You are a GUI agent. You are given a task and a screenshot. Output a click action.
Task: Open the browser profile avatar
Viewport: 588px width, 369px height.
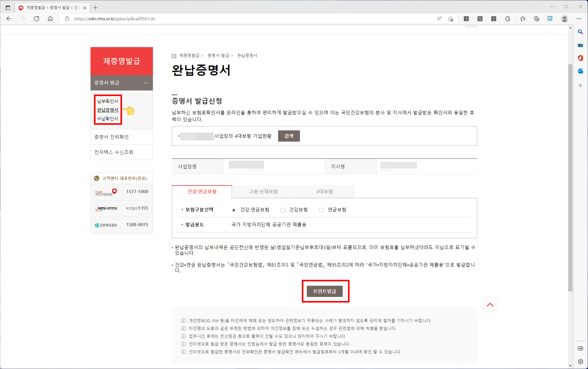pos(564,19)
